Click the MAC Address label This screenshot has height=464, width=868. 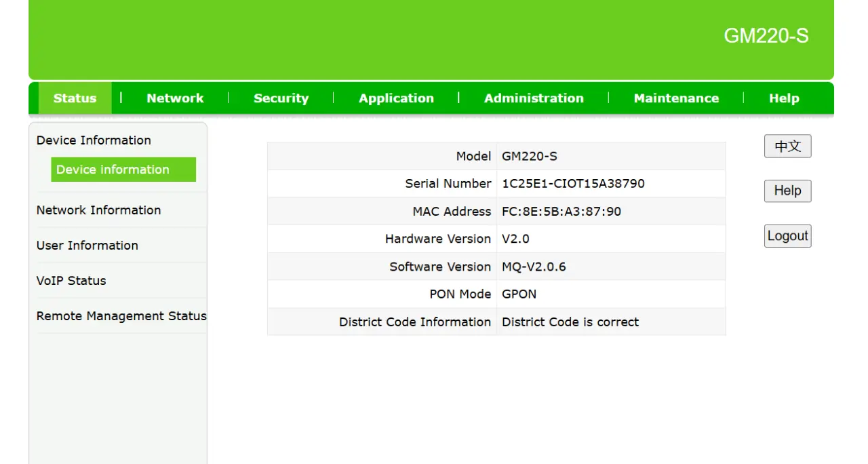(452, 212)
